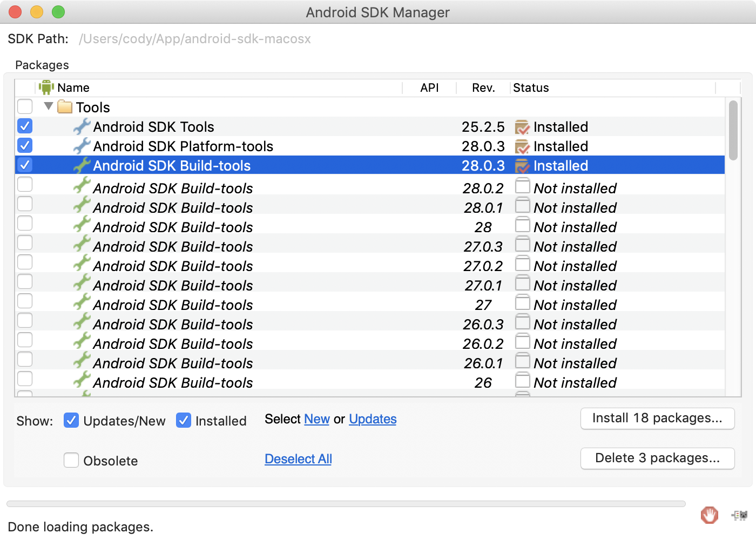This screenshot has width=756, height=540.
Task: Click wrench icon of Android SDK Platform-tools
Action: (82, 146)
